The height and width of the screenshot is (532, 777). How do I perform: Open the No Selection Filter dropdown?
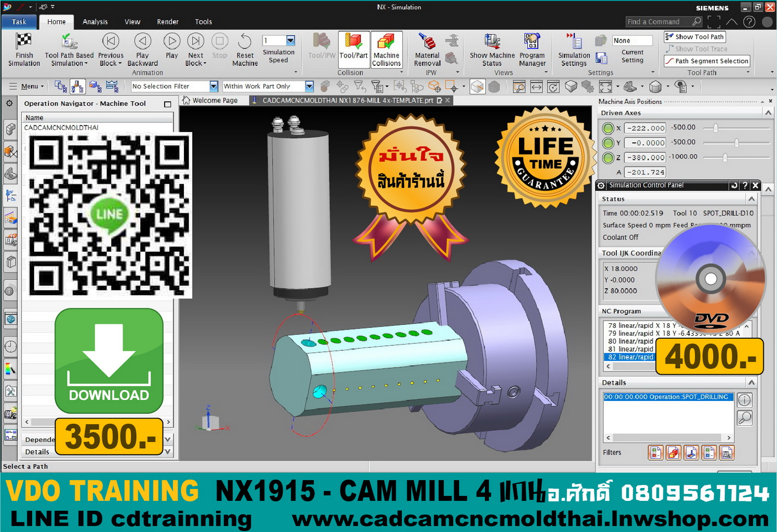click(213, 87)
